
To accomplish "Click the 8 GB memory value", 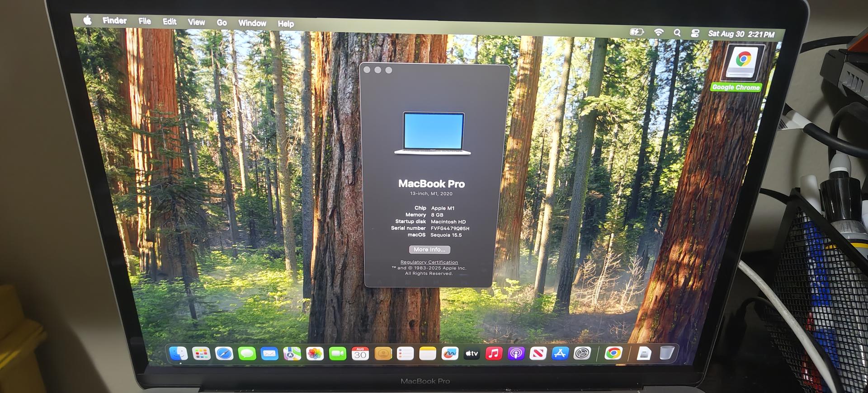I will [437, 215].
